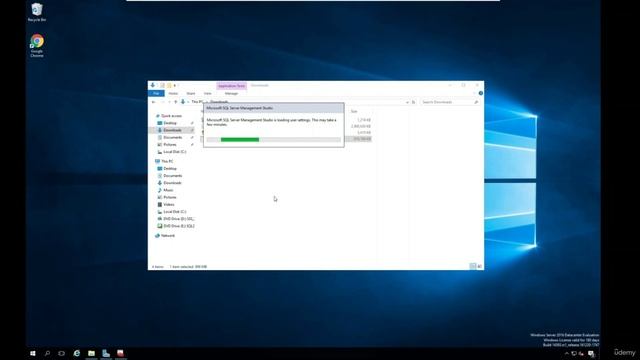The height and width of the screenshot is (360, 640).
Task: Select the red application icon in the taskbar
Action: coord(120,353)
